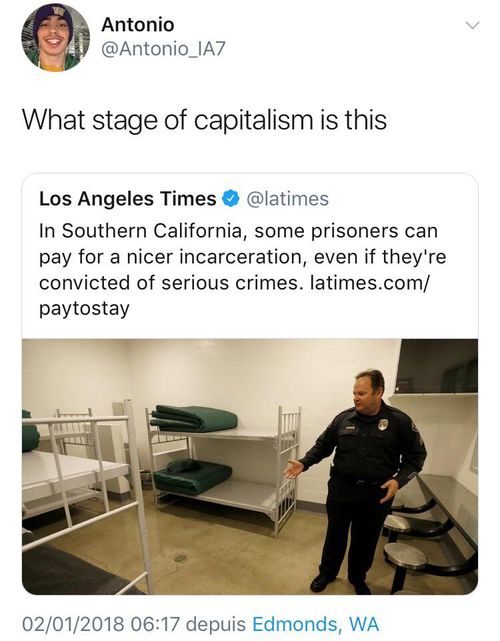This screenshot has width=500, height=641.
Task: Open Los Angeles Times account name
Action: pos(128,199)
